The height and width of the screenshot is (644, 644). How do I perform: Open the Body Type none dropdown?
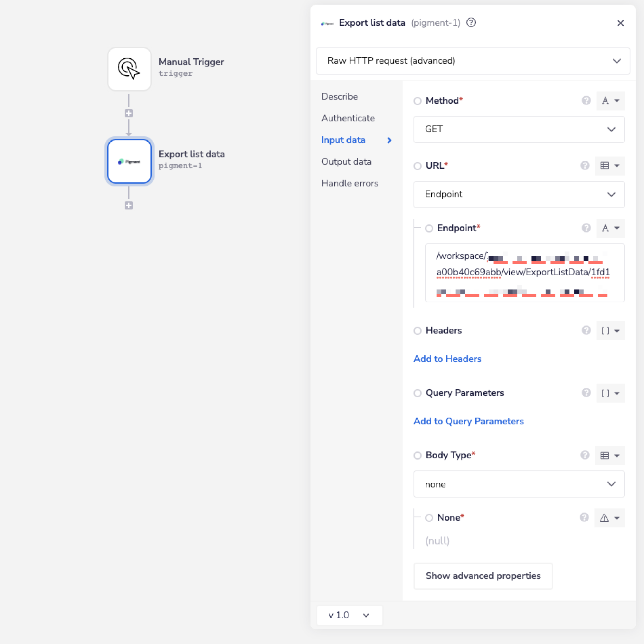519,484
